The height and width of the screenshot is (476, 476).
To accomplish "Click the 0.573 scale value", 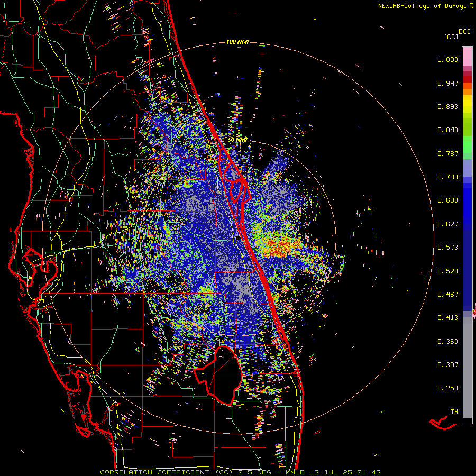I will pos(448,248).
